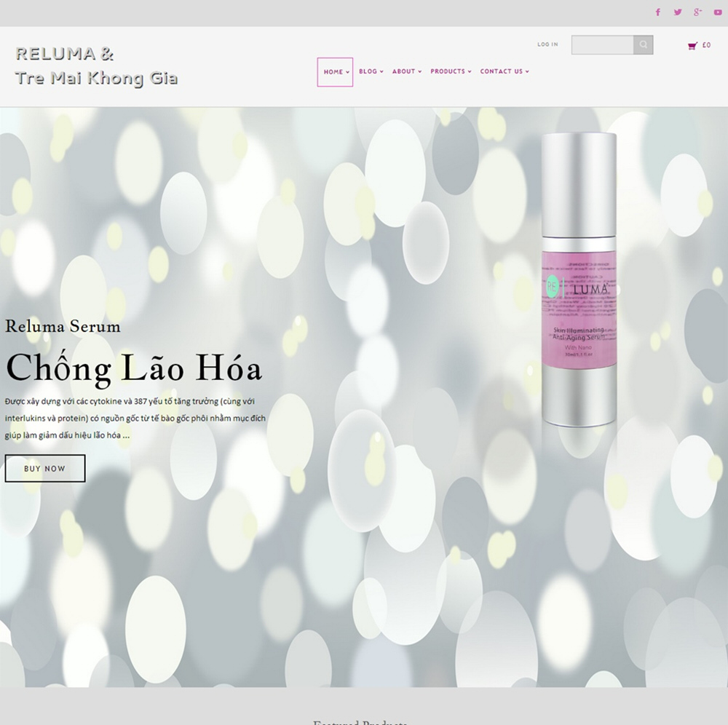Screen dimensions: 728x725
Task: Open the Contact Us menu
Action: pos(505,71)
